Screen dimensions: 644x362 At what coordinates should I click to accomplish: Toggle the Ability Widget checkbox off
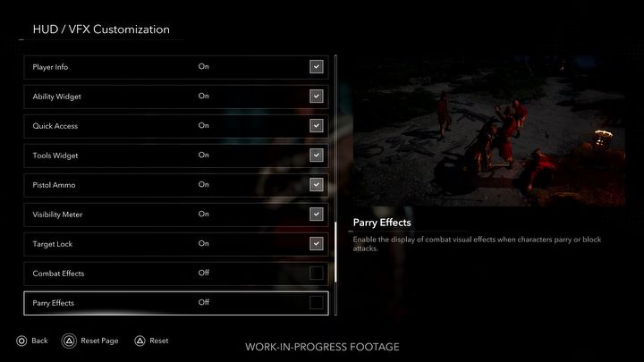(317, 96)
